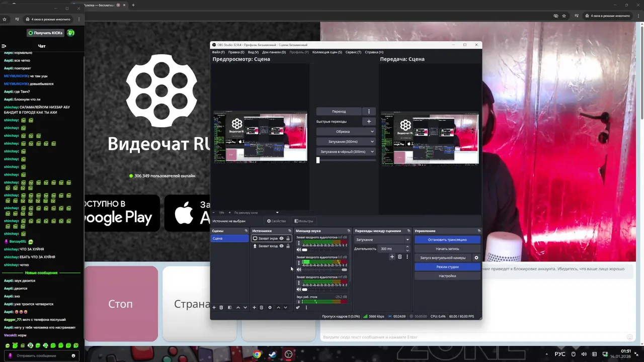644x362 pixels.
Task: Open transition properties three-dot menu
Action: tap(407, 257)
